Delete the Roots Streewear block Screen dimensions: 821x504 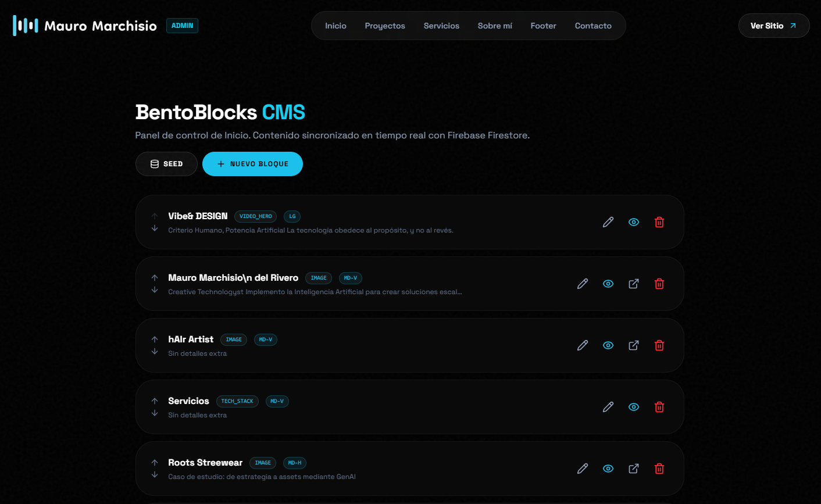point(659,469)
